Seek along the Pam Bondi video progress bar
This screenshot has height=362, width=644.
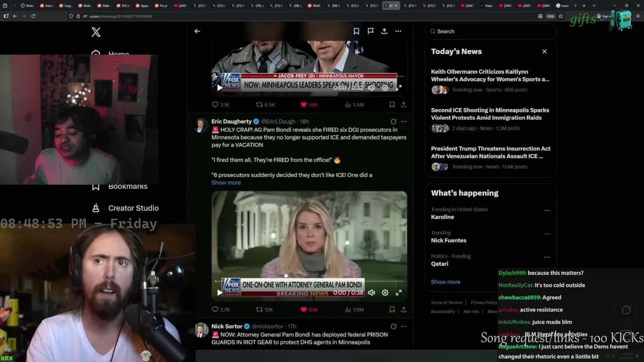pos(309,281)
